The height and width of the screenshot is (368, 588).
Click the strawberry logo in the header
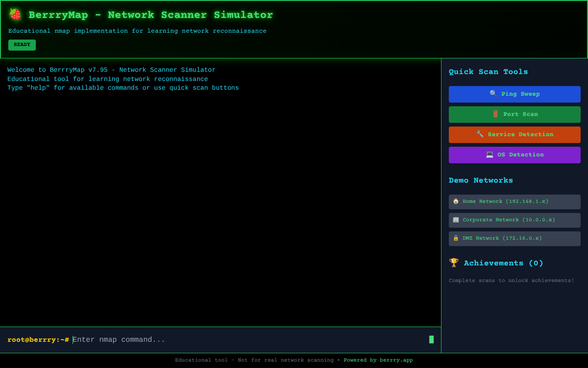point(15,14)
